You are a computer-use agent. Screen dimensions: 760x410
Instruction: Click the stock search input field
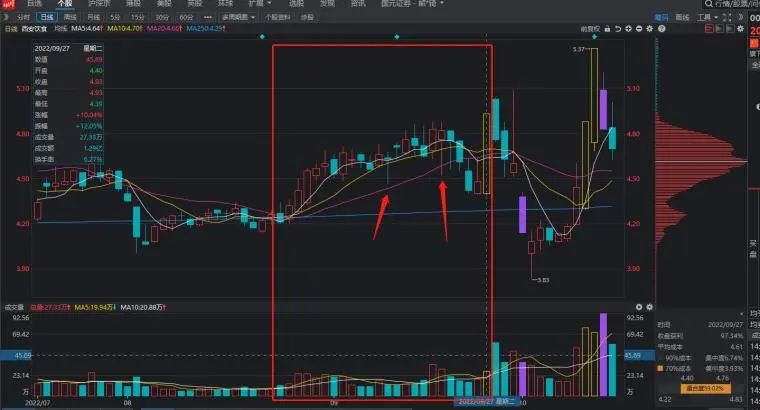point(720,5)
